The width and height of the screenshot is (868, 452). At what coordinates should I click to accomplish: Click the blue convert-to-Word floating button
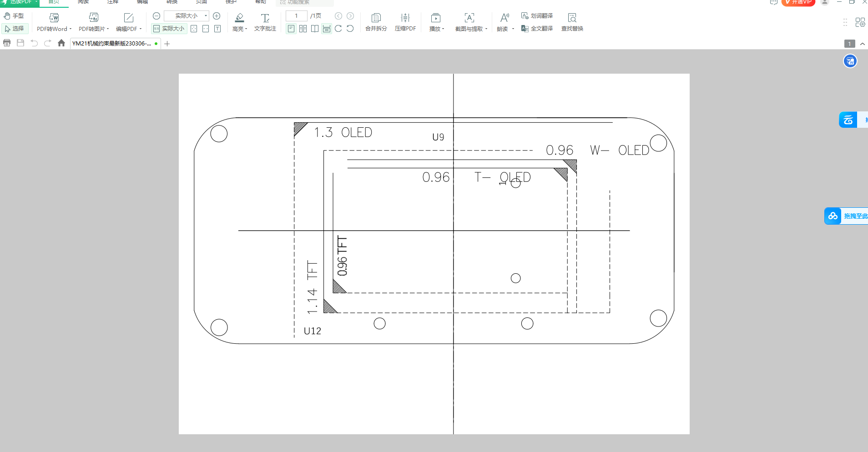pos(850,61)
